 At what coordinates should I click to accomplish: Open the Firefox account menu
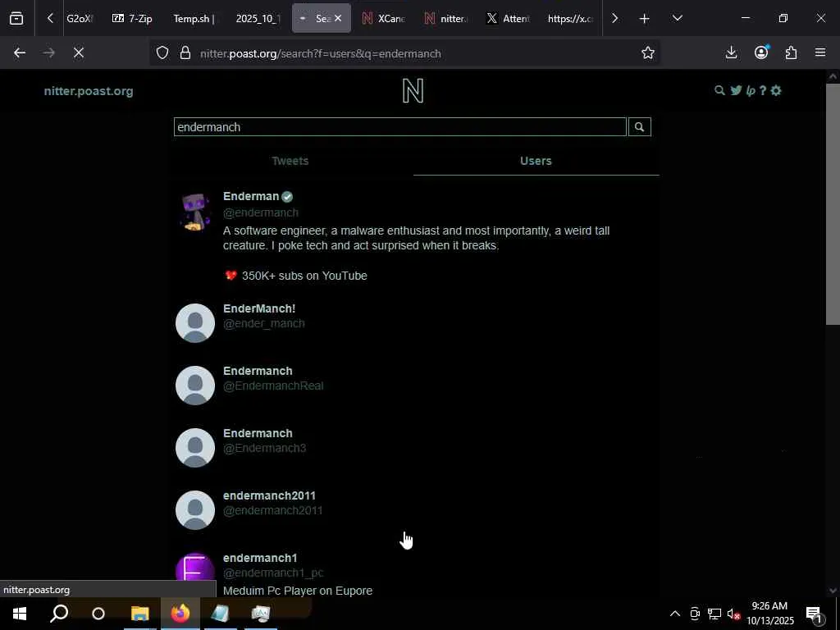coord(761,52)
